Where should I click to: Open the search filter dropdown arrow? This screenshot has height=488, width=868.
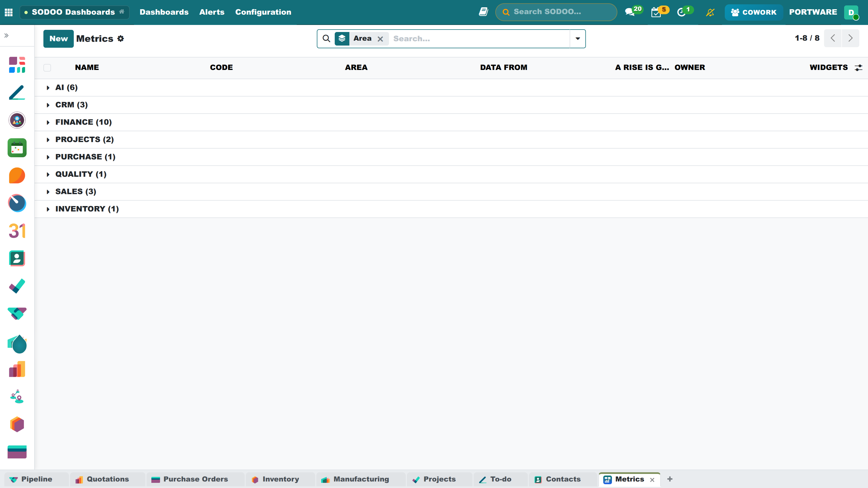(x=577, y=39)
